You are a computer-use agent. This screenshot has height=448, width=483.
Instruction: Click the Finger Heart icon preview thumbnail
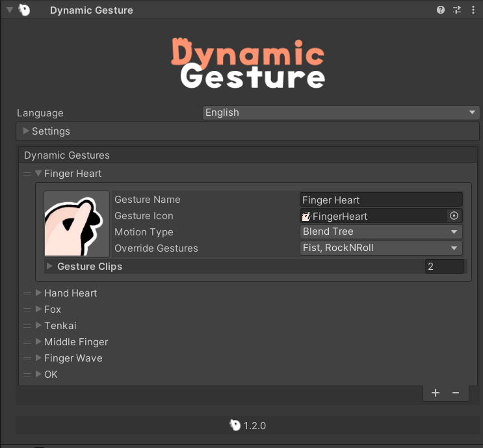click(77, 224)
